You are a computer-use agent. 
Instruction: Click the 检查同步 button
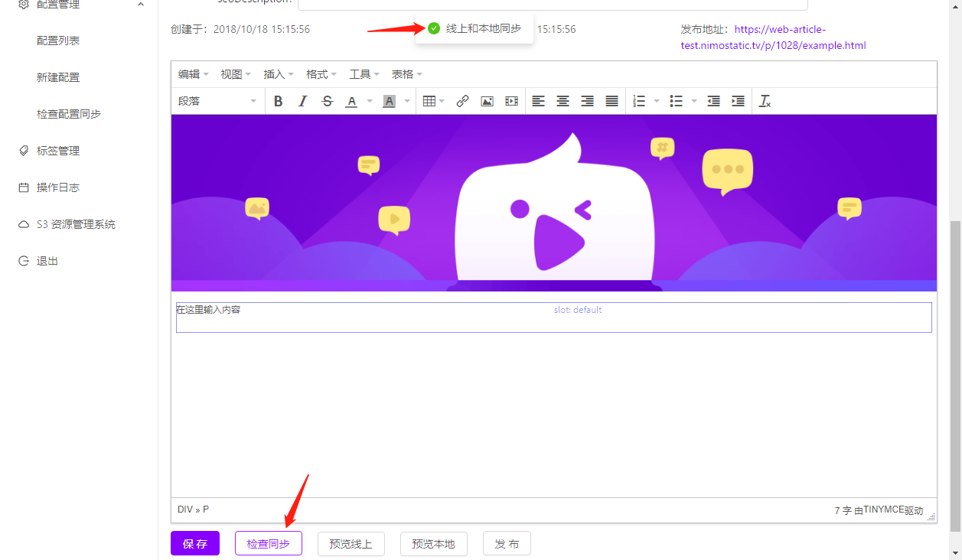[269, 544]
